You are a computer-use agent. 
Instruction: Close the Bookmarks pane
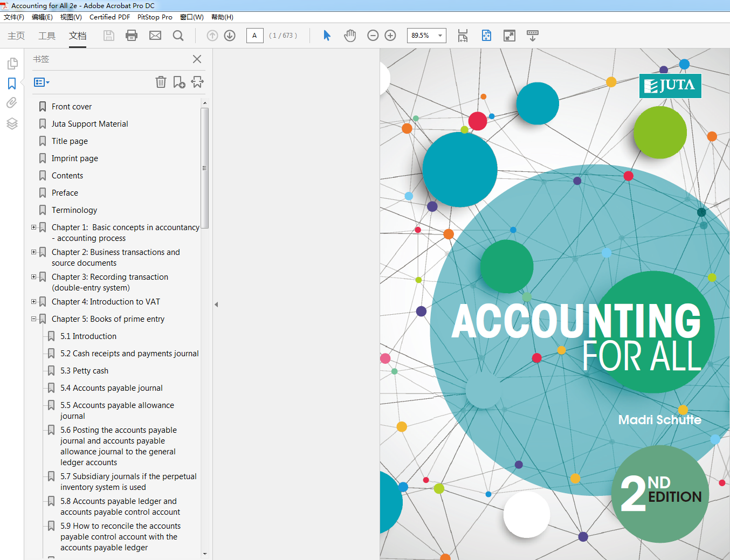[197, 59]
